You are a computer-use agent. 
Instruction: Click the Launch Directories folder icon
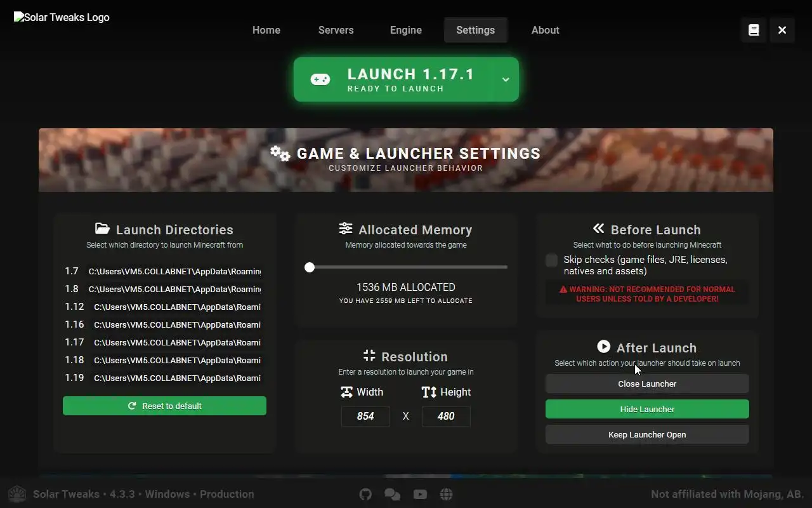102,229
